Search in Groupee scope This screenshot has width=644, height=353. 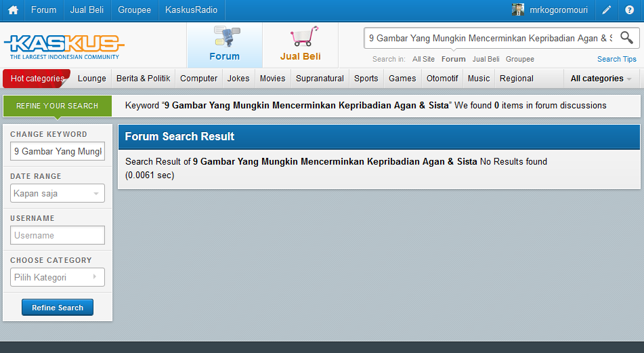click(520, 59)
